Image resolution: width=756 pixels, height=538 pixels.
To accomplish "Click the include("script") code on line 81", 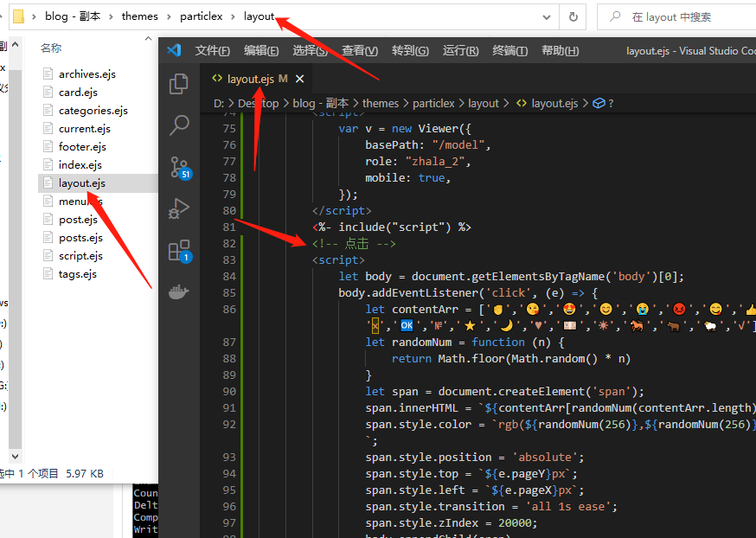I will (392, 227).
